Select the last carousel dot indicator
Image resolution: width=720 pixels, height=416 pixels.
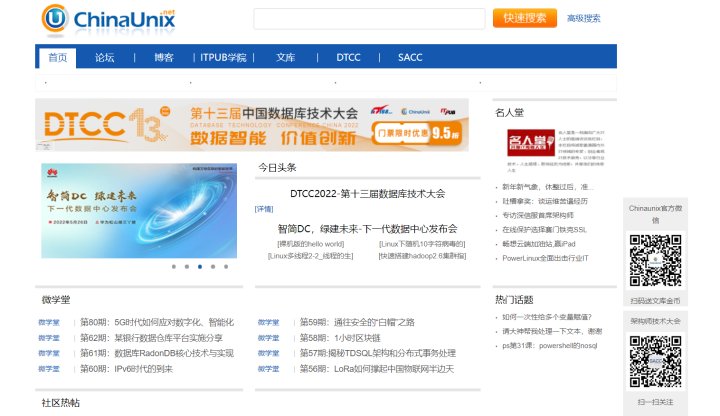click(x=226, y=267)
